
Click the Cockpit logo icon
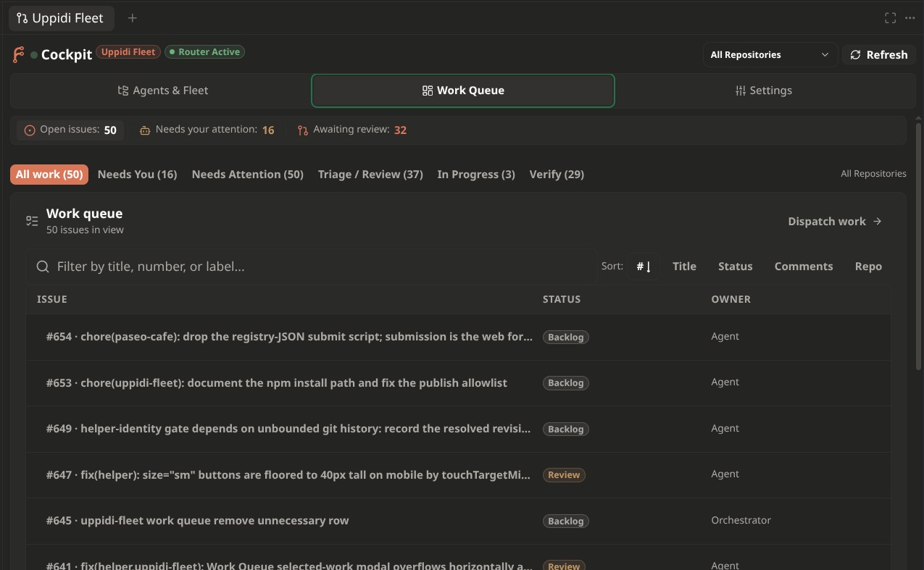pyautogui.click(x=18, y=54)
